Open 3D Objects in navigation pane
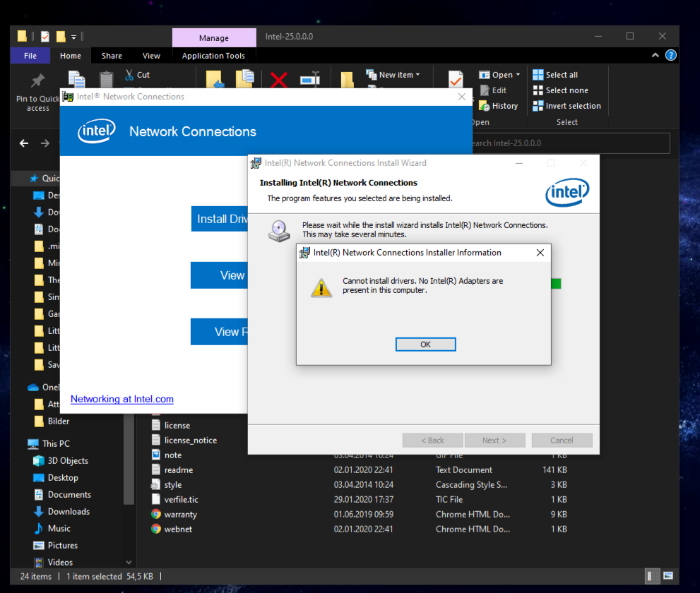The height and width of the screenshot is (593, 700). pyautogui.click(x=61, y=461)
